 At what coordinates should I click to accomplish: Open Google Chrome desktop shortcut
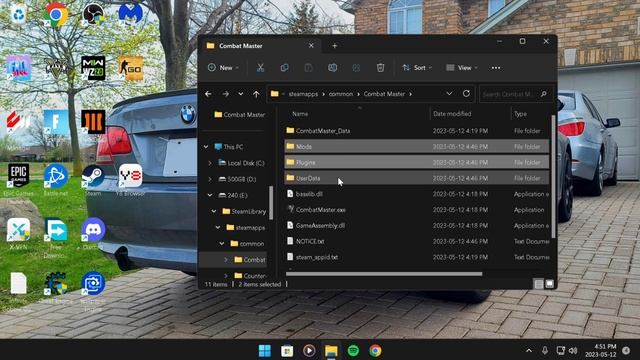pos(56,15)
